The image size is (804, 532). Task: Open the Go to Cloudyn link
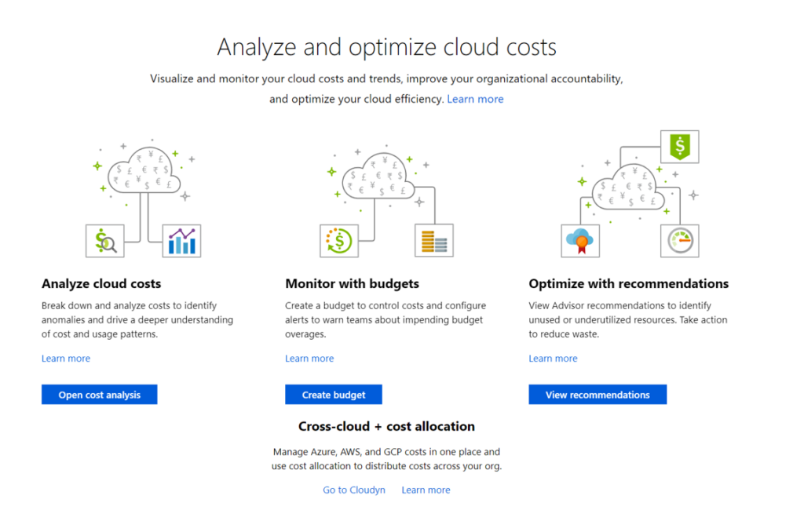pos(353,489)
